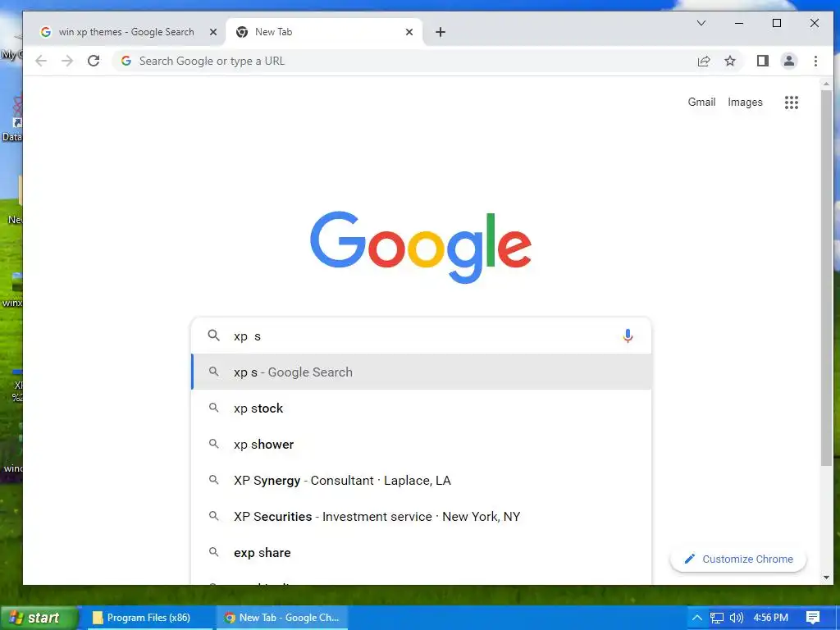The width and height of the screenshot is (840, 630).
Task: Click the Google icon in the address bar
Action: (126, 61)
